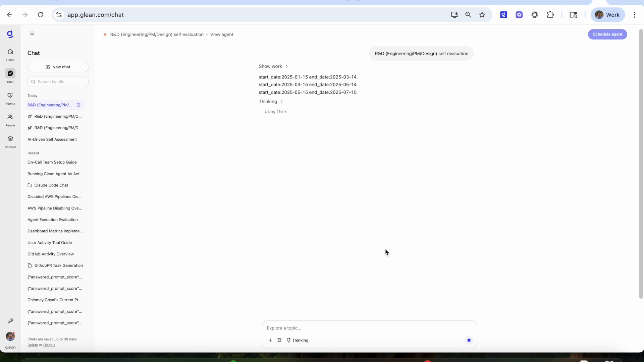Toggle Thinking mode in the chat input
The width and height of the screenshot is (644, 362).
[297, 340]
